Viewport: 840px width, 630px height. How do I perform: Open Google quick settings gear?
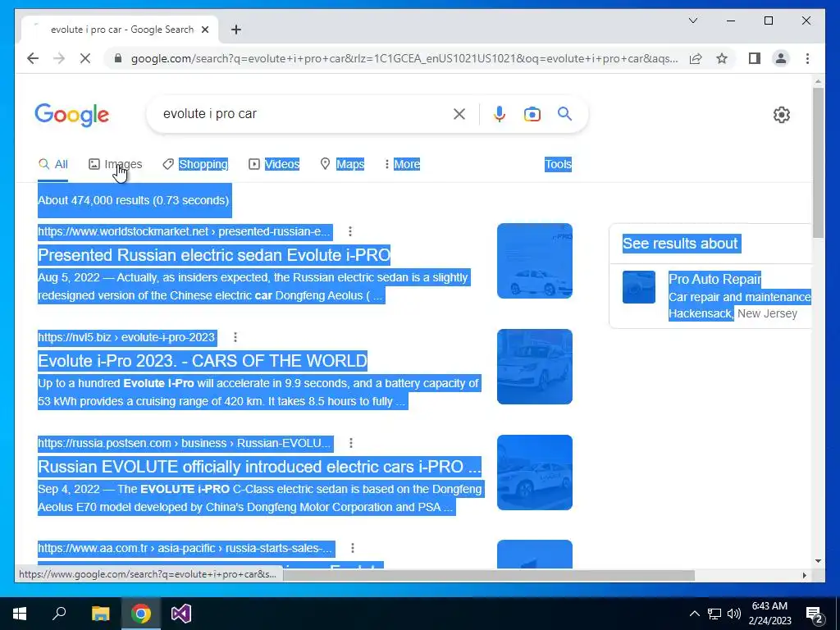(x=782, y=115)
